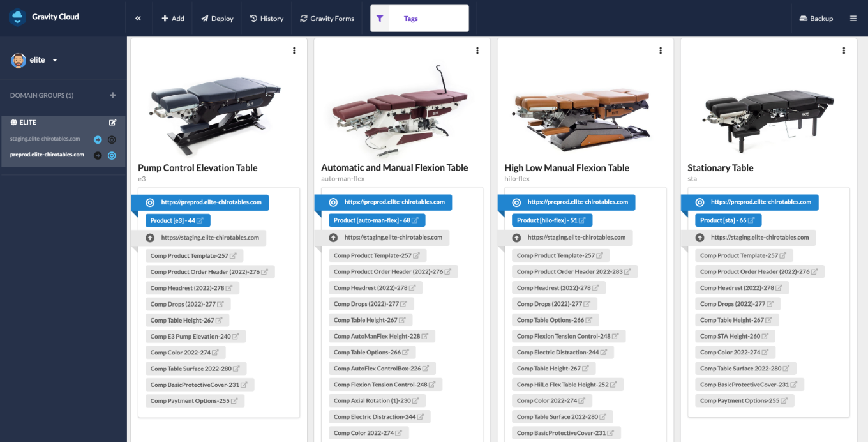Click the blue target icon beside the sidebar preprod domain
Image resolution: width=868 pixels, height=442 pixels.
pyautogui.click(x=112, y=155)
